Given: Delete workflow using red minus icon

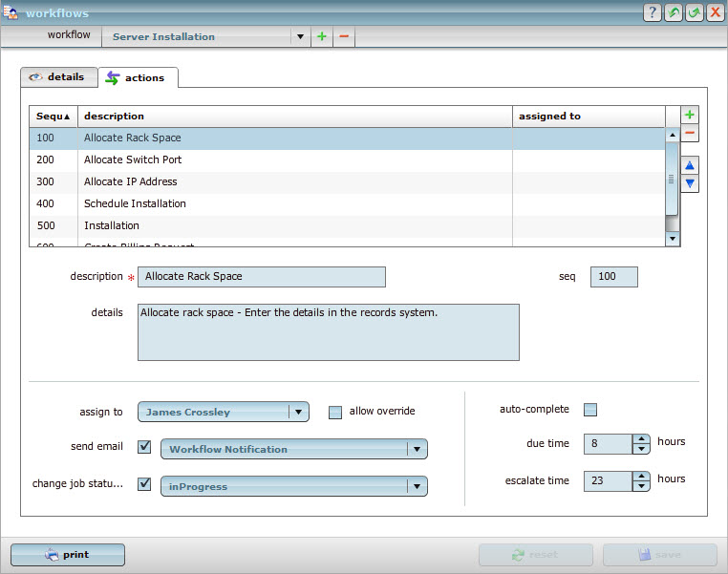Looking at the screenshot, I should (x=344, y=36).
